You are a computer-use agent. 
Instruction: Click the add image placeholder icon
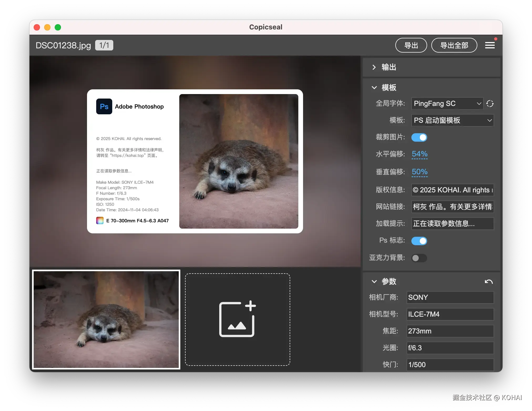coord(237,319)
